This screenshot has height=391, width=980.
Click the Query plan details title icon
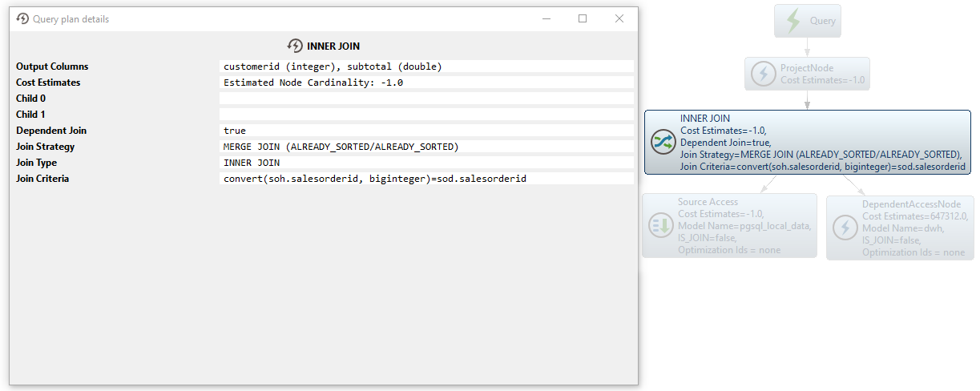pyautogui.click(x=22, y=19)
